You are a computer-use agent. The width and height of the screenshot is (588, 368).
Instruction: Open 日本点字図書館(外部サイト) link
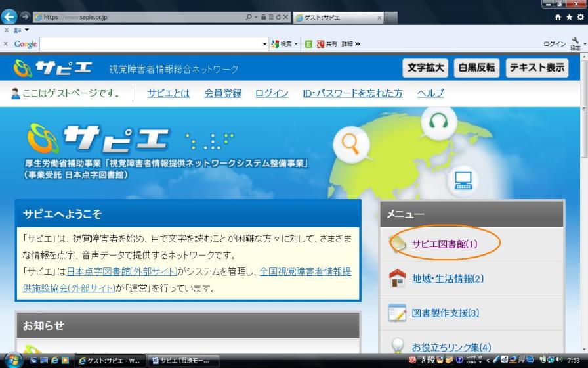coord(122,271)
